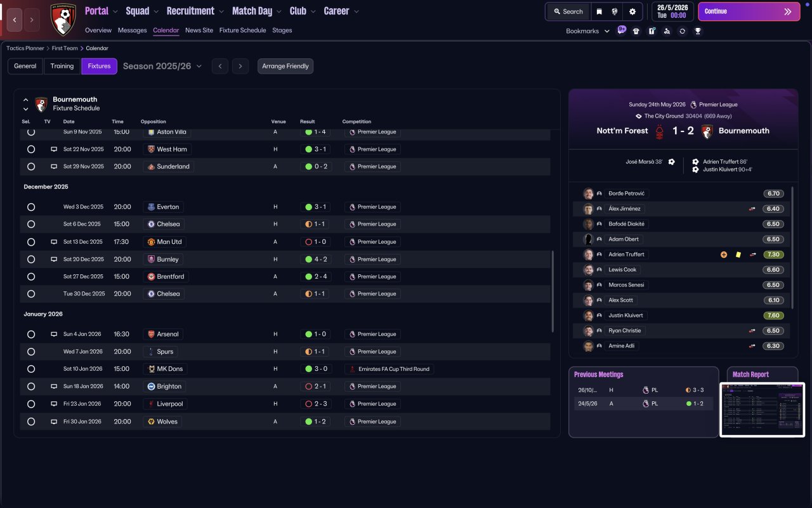Select the Everton fixture radio button
Viewport: 812px width, 508px height.
tap(31, 207)
